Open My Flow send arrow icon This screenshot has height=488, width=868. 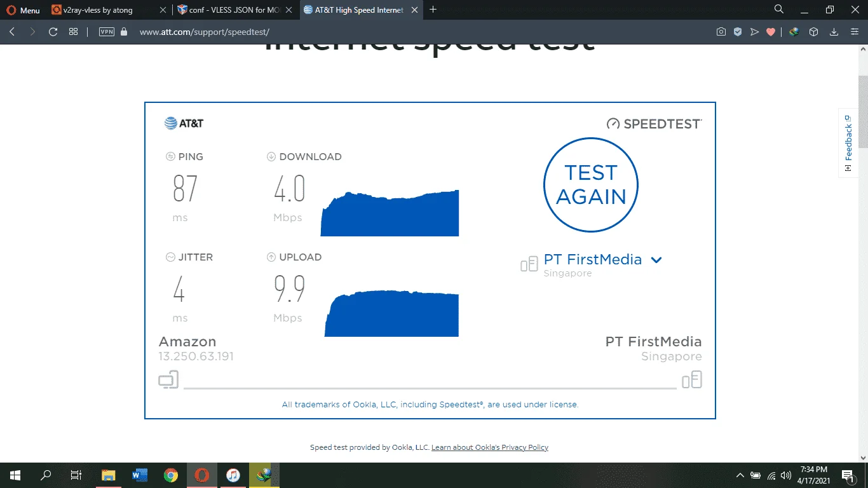tap(754, 32)
